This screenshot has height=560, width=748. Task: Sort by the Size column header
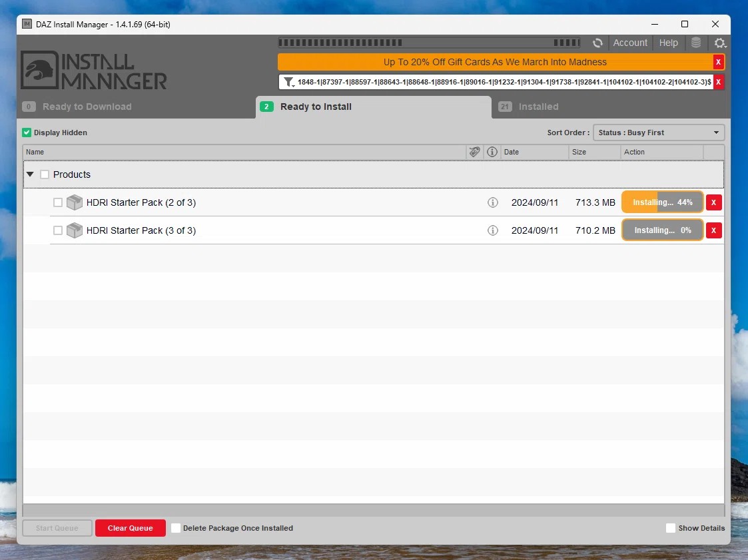(x=594, y=152)
